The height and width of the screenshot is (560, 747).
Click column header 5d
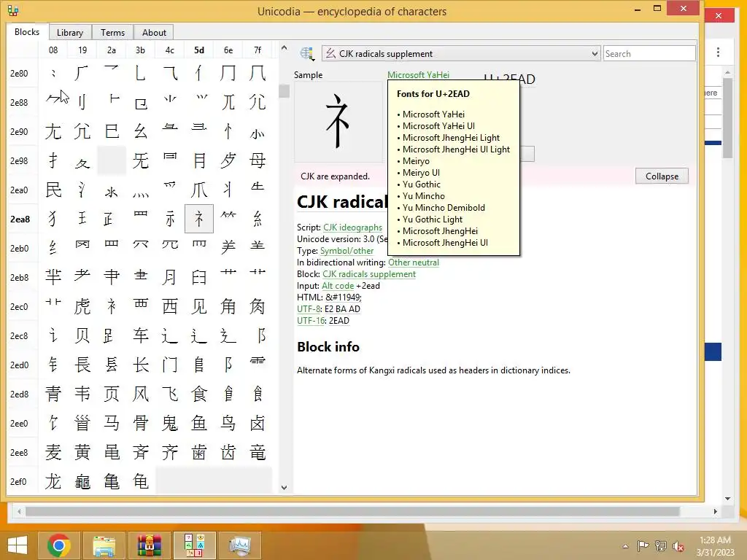point(199,50)
